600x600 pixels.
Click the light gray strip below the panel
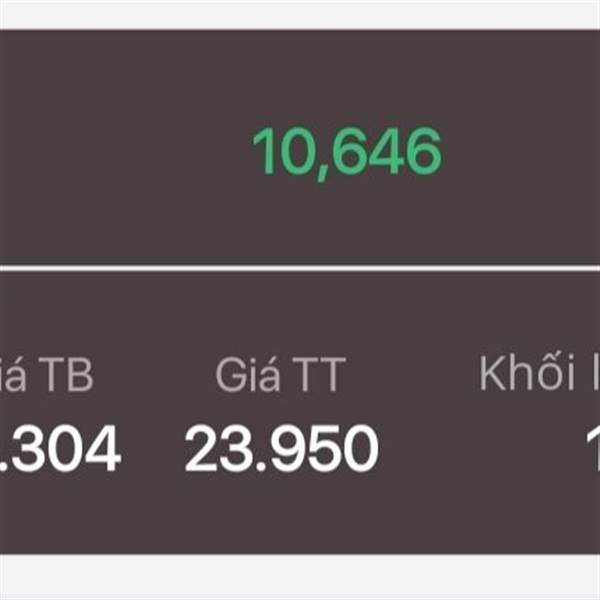click(300, 577)
